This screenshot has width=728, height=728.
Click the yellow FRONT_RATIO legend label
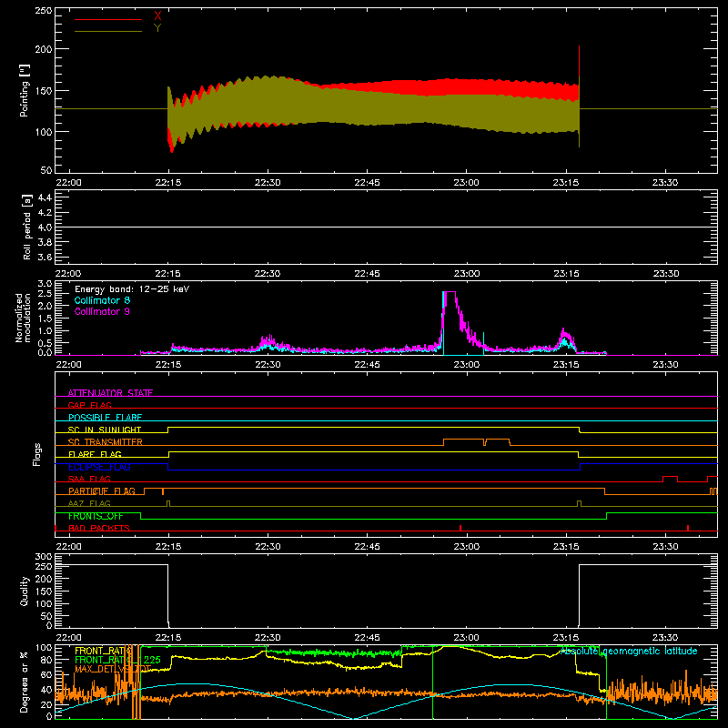(104, 651)
